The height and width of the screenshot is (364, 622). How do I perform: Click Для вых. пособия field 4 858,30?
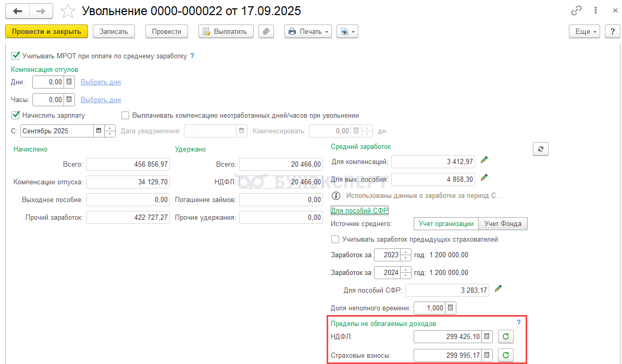click(x=433, y=179)
